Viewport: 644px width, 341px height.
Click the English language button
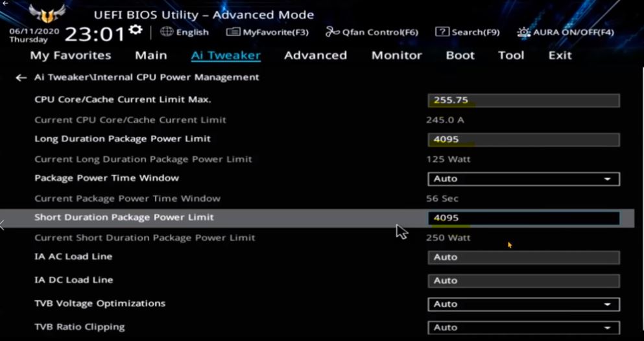pyautogui.click(x=192, y=32)
